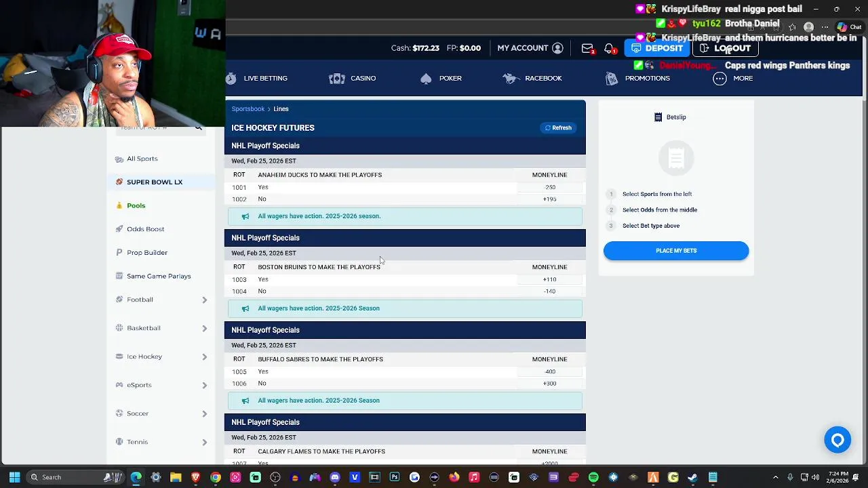The height and width of the screenshot is (488, 868).
Task: Open Odds Boost in the sidebar
Action: pyautogui.click(x=146, y=229)
